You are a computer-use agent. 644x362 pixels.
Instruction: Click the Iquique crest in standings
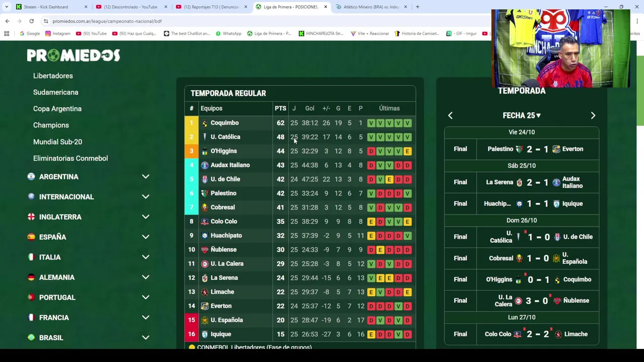pos(205,334)
